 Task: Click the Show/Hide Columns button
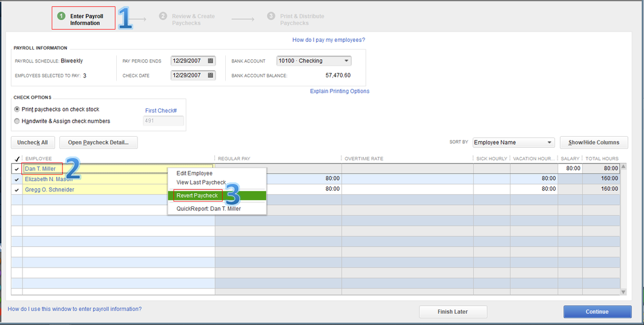coord(594,143)
